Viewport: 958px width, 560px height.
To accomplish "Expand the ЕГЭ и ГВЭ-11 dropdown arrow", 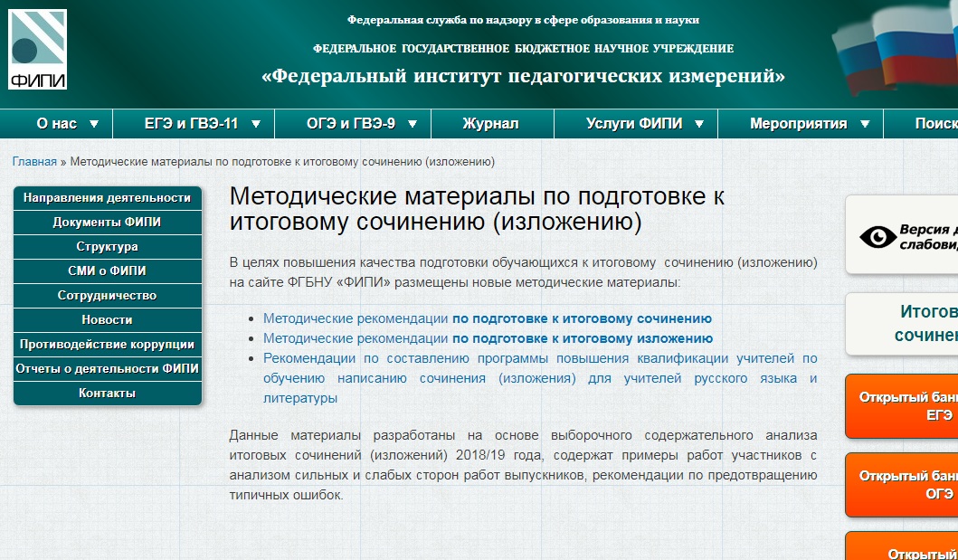I will tap(256, 124).
